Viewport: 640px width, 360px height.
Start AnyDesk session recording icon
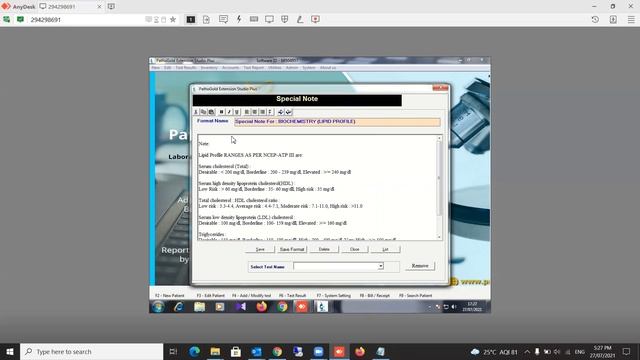point(316,19)
